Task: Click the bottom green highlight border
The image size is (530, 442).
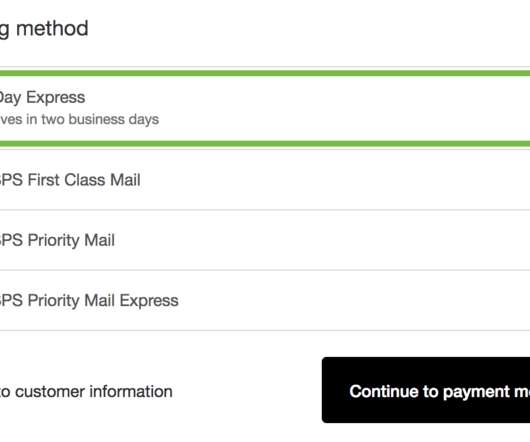Action: (x=265, y=144)
